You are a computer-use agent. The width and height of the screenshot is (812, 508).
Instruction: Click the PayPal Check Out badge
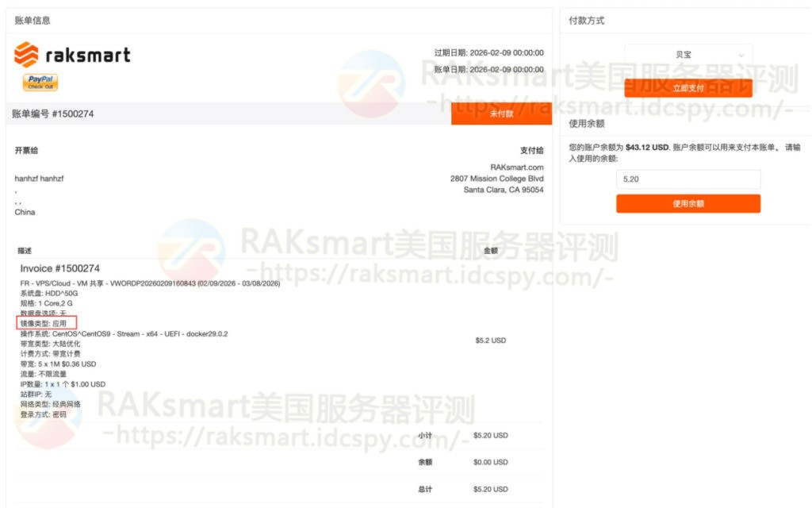pyautogui.click(x=42, y=82)
